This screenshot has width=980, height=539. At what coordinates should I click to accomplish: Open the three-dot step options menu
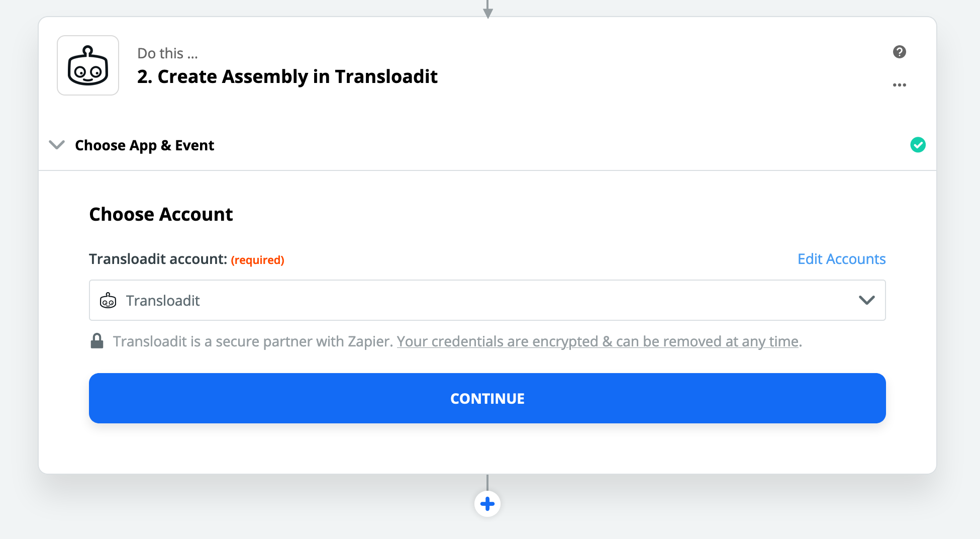point(899,85)
